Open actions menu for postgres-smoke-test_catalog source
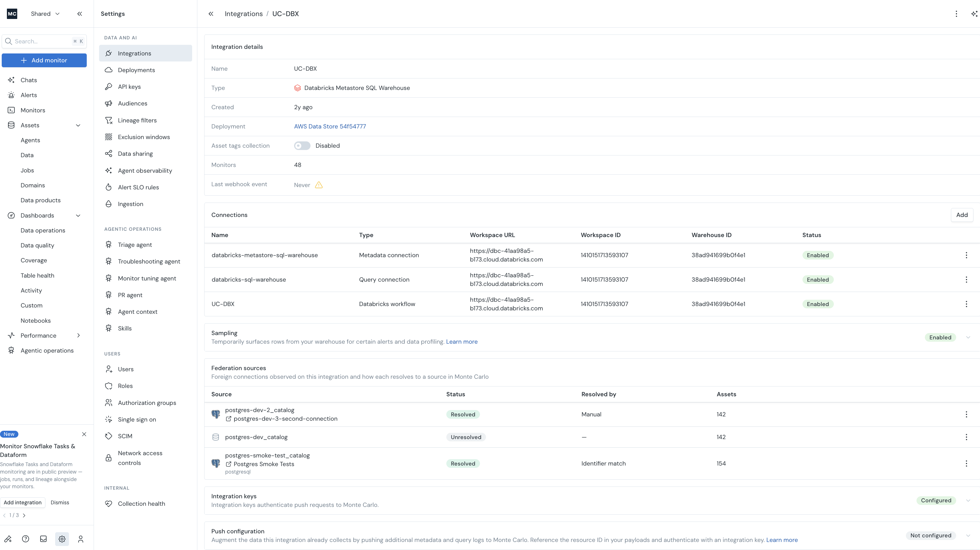 (x=966, y=463)
